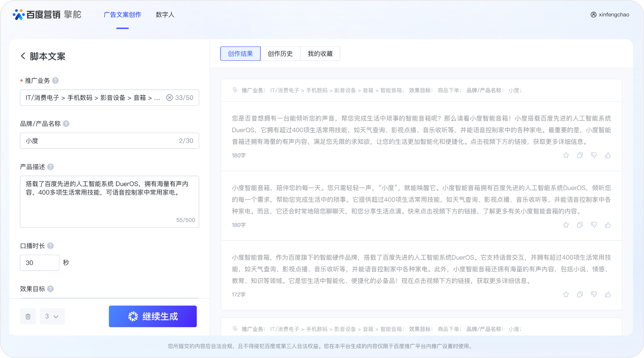This screenshot has height=358, width=644.
Task: Like the 172字 result about 百度旗下
Action: coord(608,295)
